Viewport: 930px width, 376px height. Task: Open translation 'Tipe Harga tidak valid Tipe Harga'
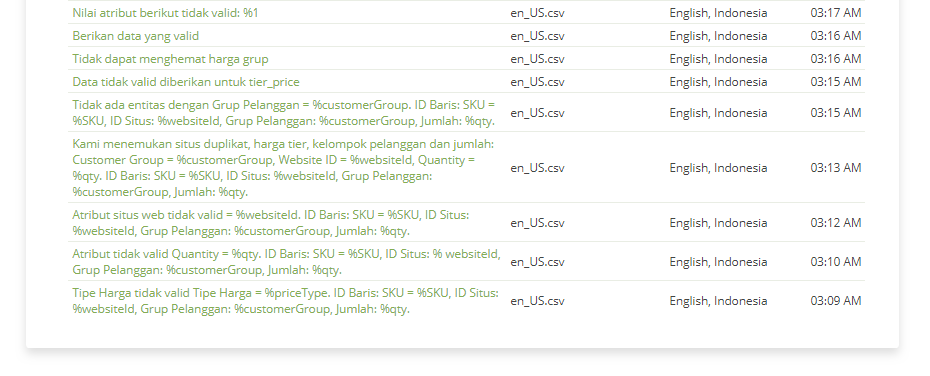tap(285, 301)
